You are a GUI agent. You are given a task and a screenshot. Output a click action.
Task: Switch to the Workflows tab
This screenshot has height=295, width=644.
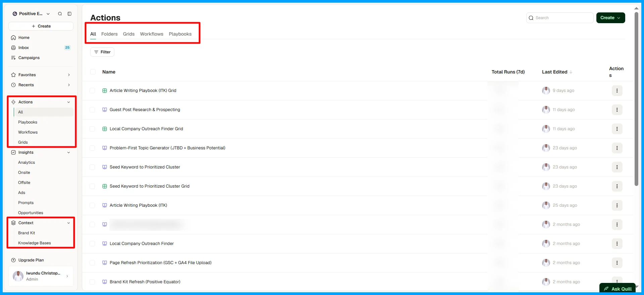click(152, 34)
